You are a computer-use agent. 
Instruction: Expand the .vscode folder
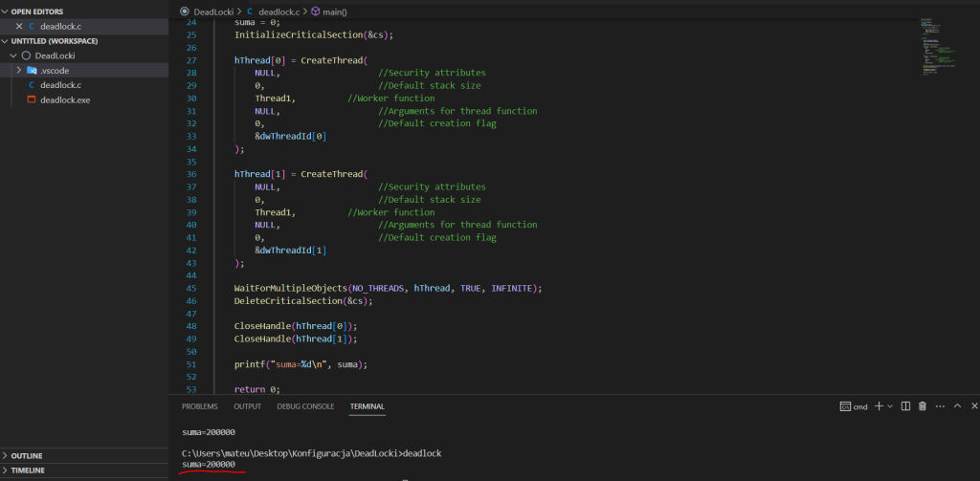(19, 70)
